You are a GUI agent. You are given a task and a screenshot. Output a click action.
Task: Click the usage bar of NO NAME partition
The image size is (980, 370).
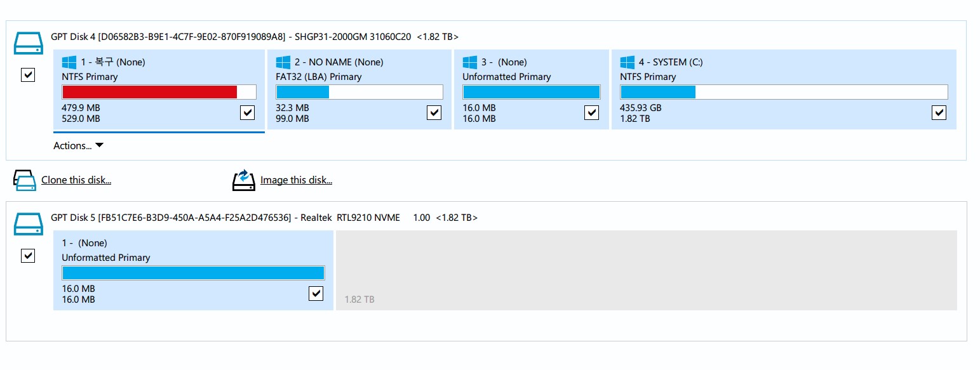point(359,92)
